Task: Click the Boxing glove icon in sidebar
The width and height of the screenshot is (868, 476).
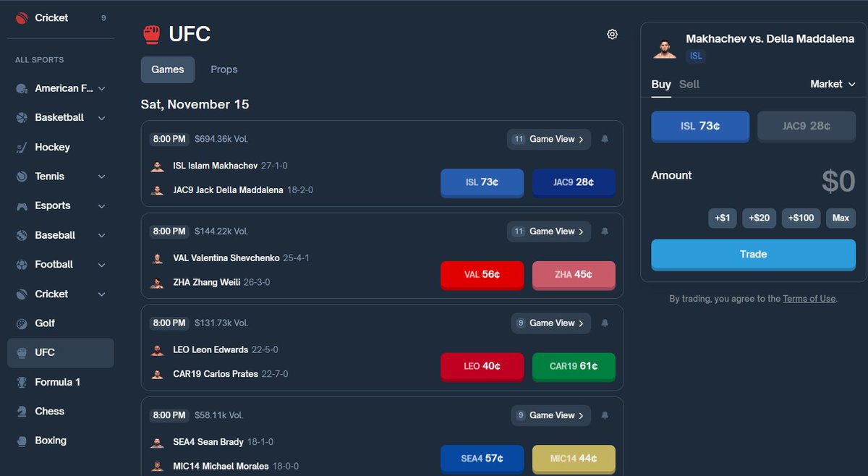Action: click(x=22, y=441)
